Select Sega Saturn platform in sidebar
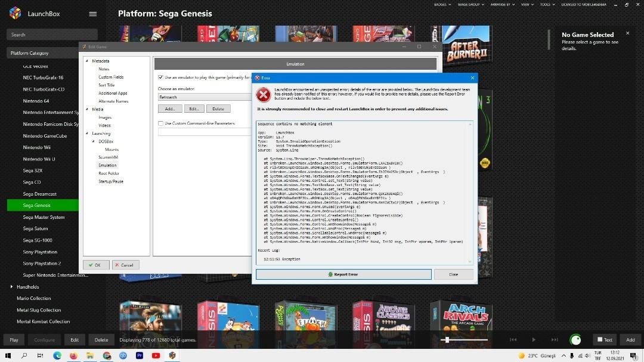 point(35,228)
